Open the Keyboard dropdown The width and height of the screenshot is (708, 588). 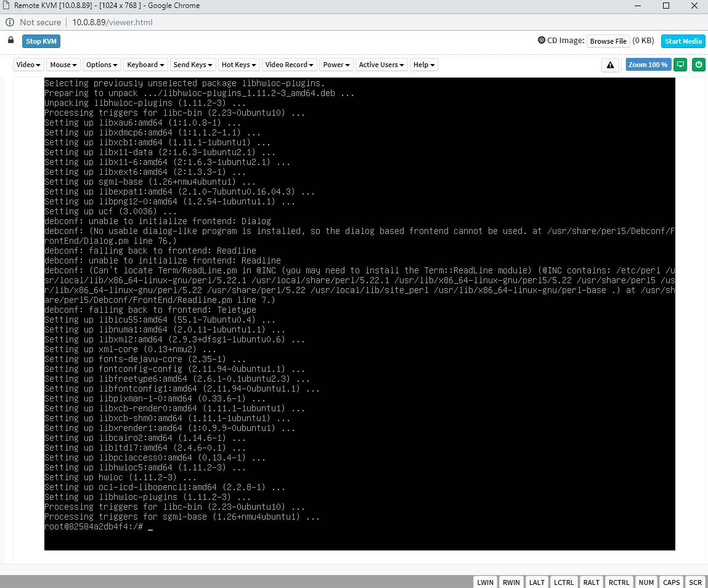[x=145, y=65]
